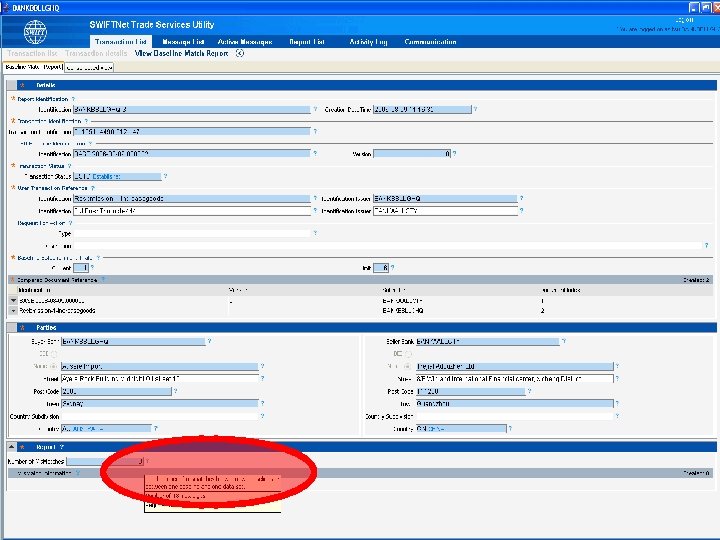Click help icon beside Limit count field
Screen dimensions: 720x540
392,268
